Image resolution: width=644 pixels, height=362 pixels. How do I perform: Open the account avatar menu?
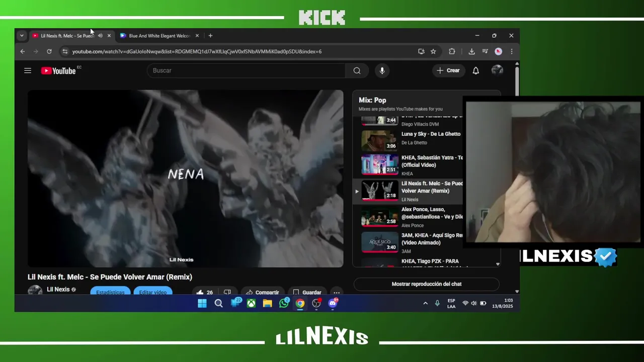tap(497, 70)
